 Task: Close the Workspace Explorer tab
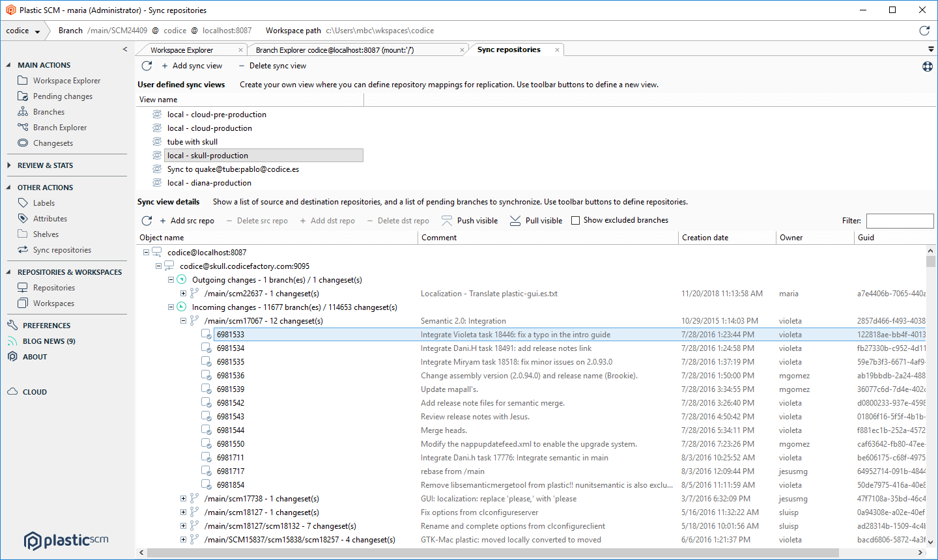pos(240,50)
